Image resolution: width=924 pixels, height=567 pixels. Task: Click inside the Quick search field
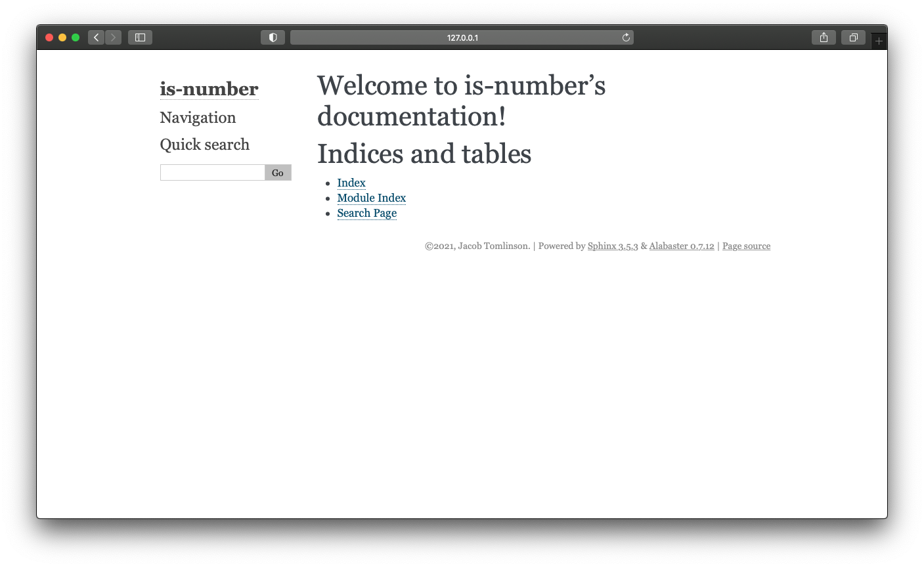coord(211,171)
